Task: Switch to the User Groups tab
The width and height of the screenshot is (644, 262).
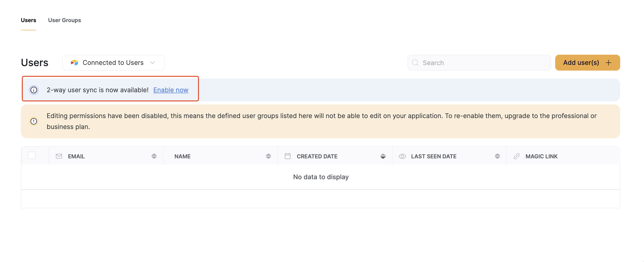Action: 64,20
